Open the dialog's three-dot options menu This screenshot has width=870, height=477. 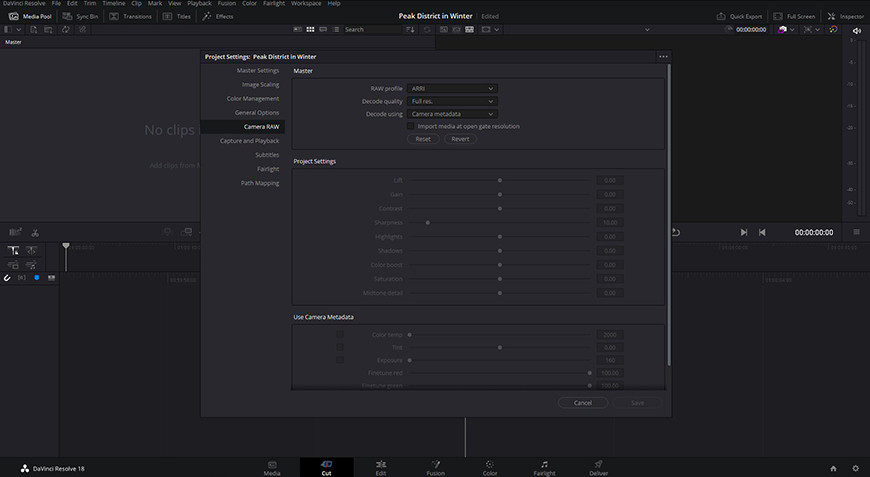663,57
